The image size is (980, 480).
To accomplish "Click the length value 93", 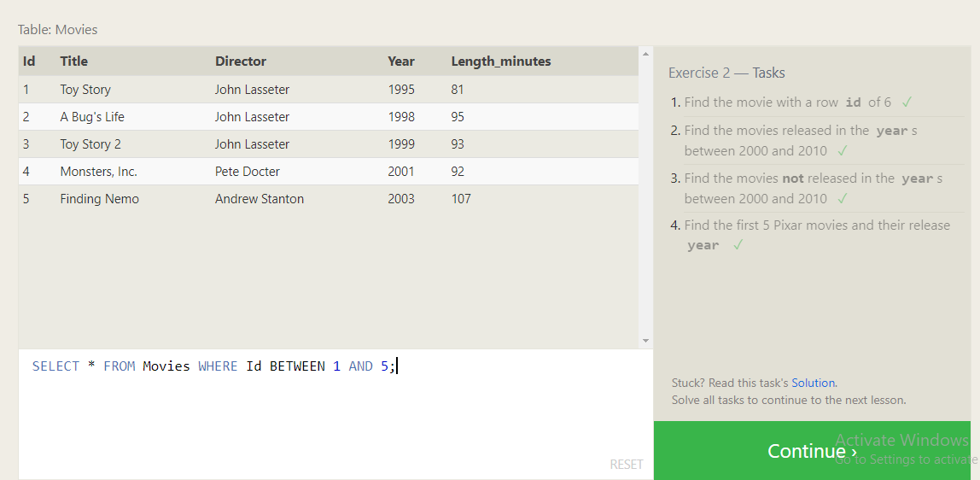I will coord(458,144).
